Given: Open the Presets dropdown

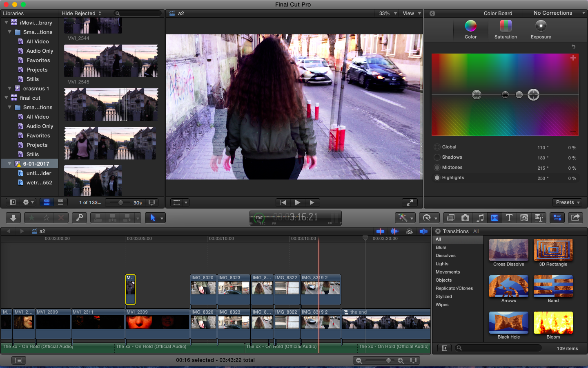Looking at the screenshot, I should pos(568,202).
